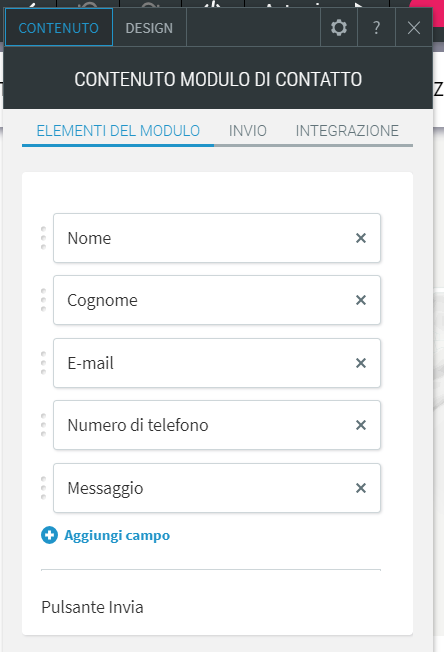Remove the Cognome field with its X
This screenshot has height=652, width=444.
(x=361, y=300)
